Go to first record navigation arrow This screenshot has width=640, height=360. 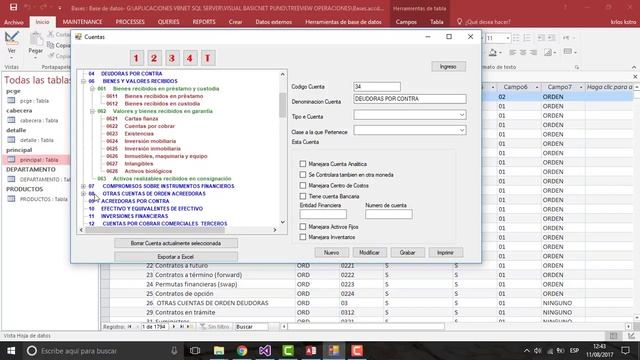coord(130,327)
